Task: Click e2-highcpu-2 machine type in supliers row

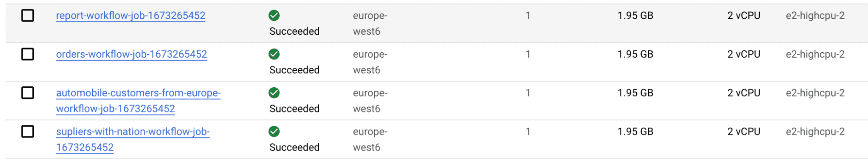Action: coord(815,131)
